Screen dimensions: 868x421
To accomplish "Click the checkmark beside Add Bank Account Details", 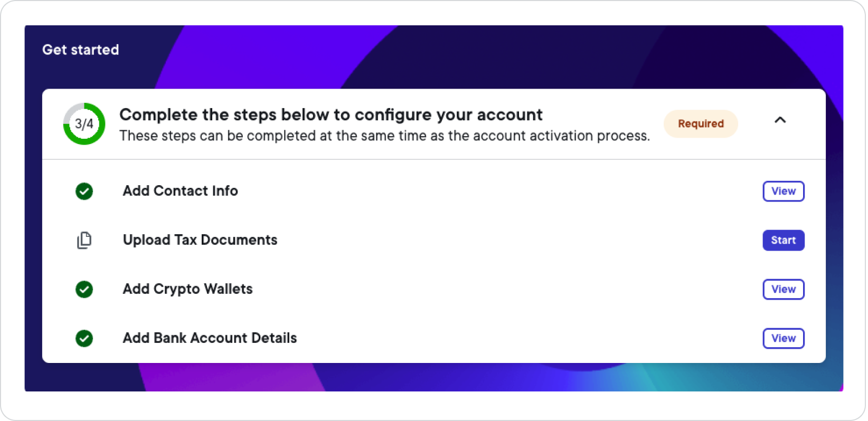I will tap(84, 338).
